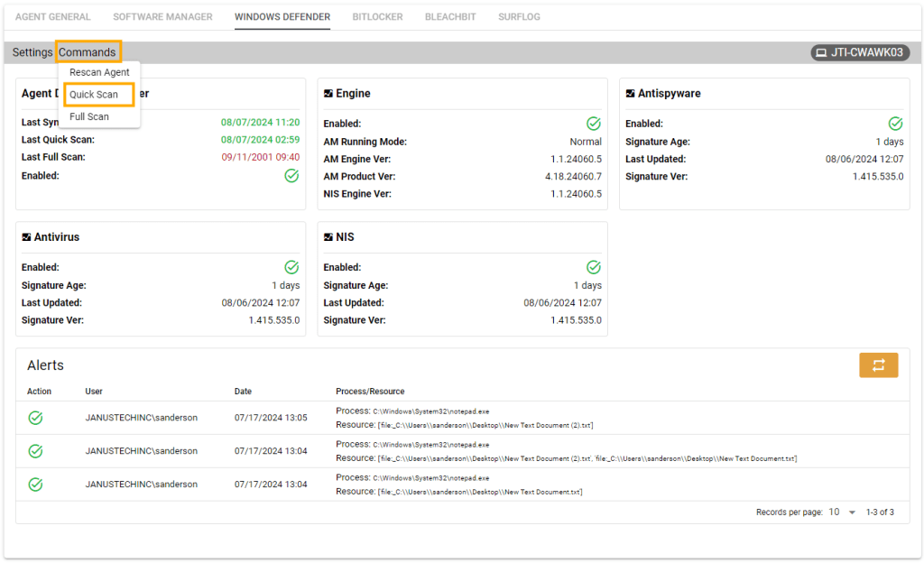Select the Antivirus panel shield icon
Screen dimensions: 924x563
point(24,236)
